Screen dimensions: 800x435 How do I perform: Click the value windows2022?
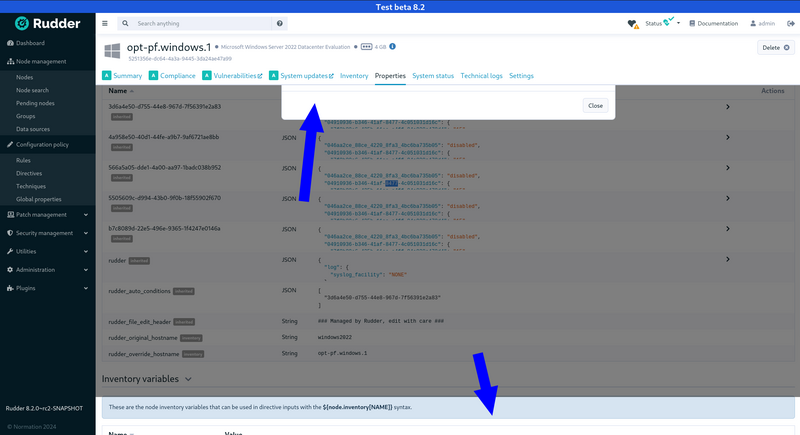pyautogui.click(x=335, y=337)
